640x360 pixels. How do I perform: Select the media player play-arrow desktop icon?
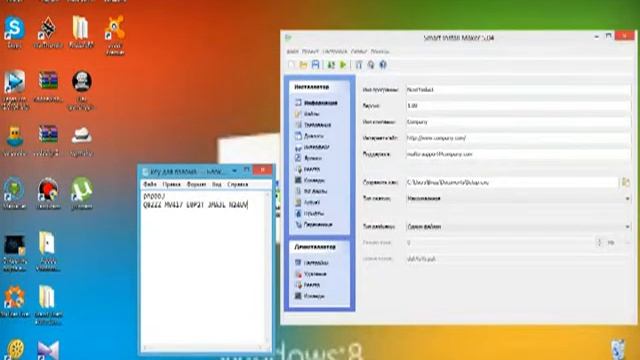[15, 90]
